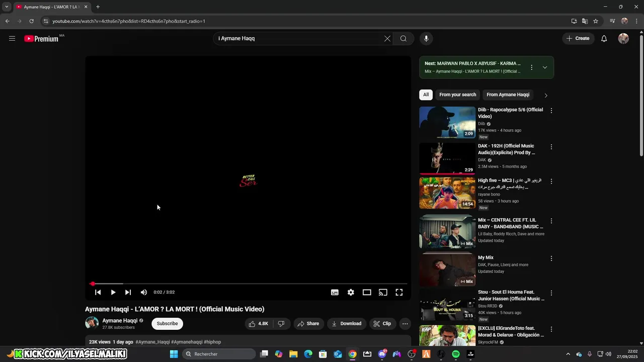644x362 pixels.
Task: Open a new Chrome tab
Action: pos(98,7)
